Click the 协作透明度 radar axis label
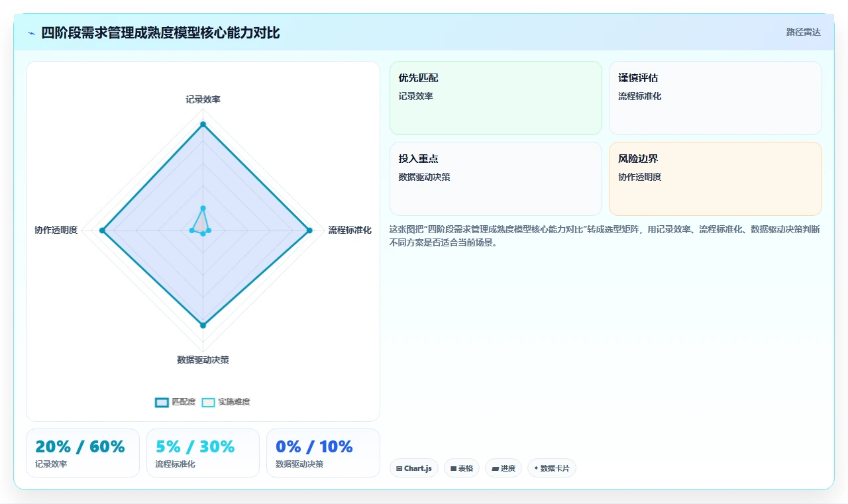 (x=56, y=230)
